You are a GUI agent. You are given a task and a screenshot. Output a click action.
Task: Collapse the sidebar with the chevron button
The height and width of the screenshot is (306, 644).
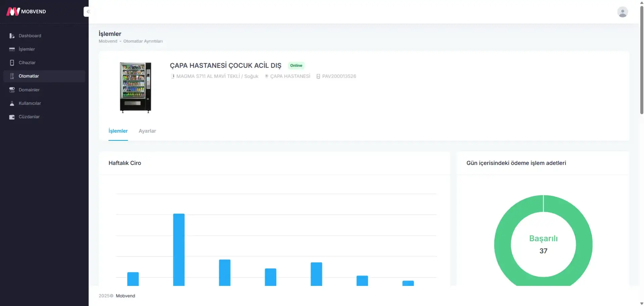coord(88,12)
